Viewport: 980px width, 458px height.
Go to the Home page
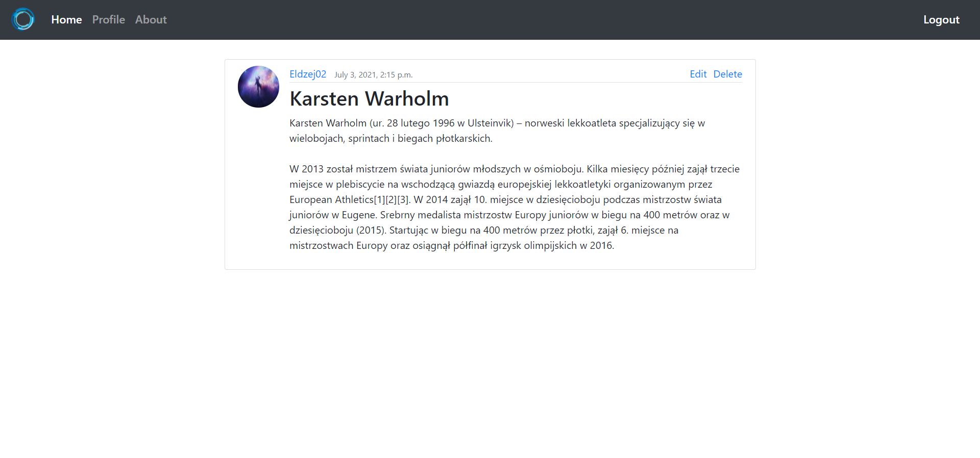pyautogui.click(x=66, y=19)
